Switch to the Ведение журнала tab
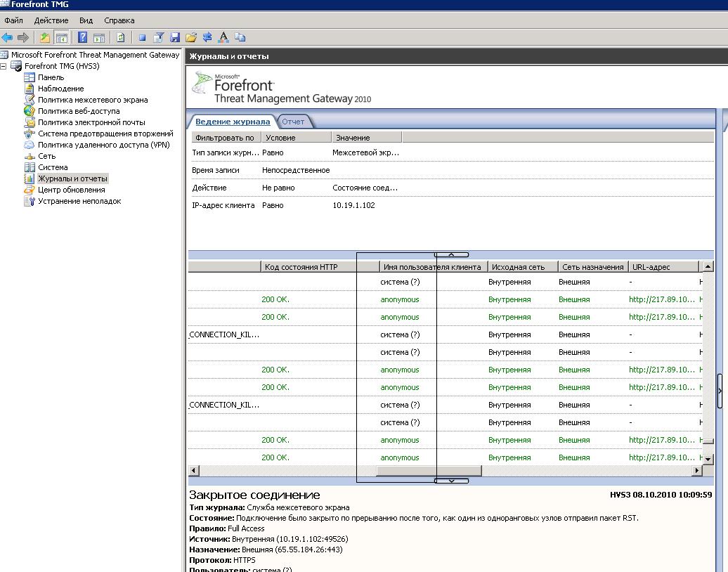This screenshot has height=572, width=728. (x=233, y=122)
